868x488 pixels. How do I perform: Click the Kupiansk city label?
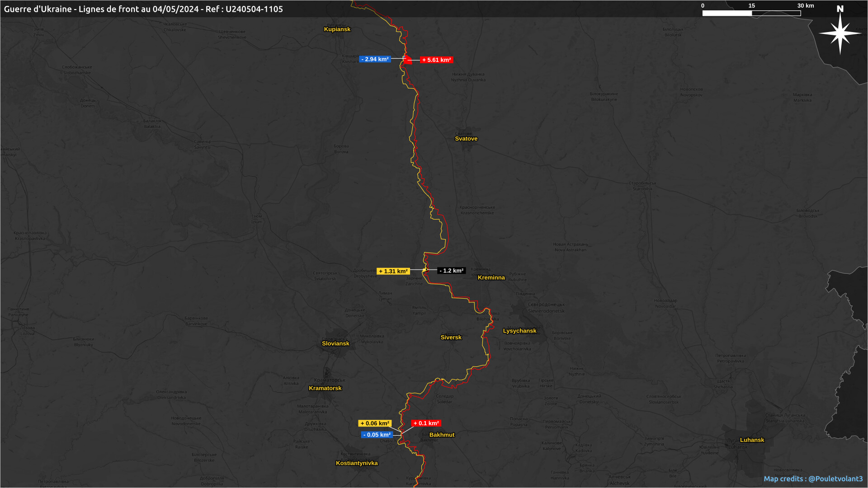[x=337, y=29]
